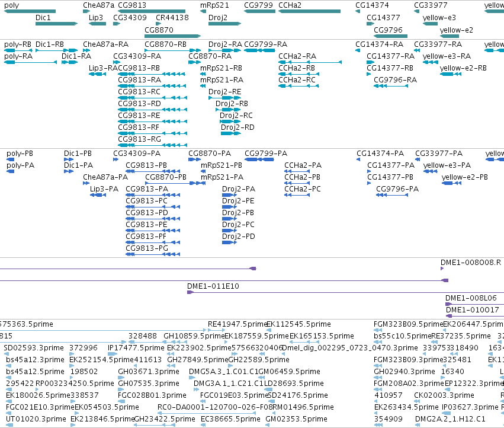Image resolution: width=504 pixels, height=428 pixels.
Task: Click the gene bar beneath the CG8870 label
Action: (x=172, y=36)
